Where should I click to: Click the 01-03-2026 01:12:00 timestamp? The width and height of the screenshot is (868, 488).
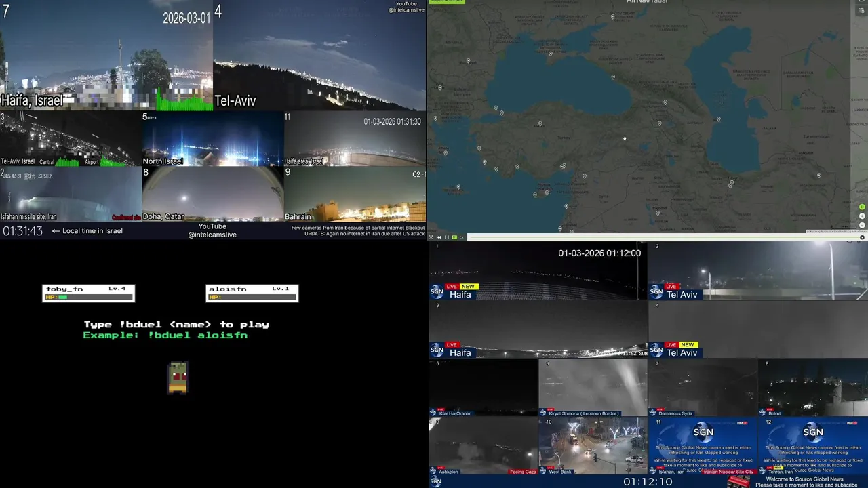click(x=599, y=253)
